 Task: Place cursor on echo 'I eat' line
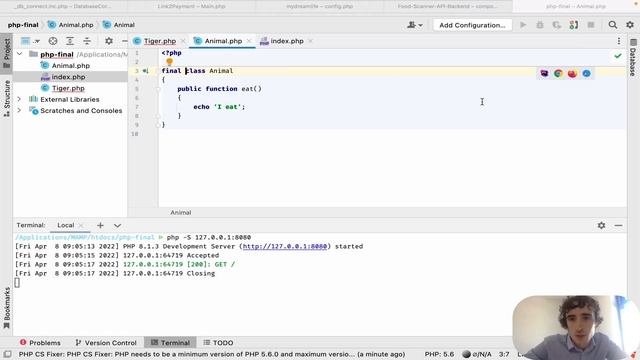click(x=219, y=107)
